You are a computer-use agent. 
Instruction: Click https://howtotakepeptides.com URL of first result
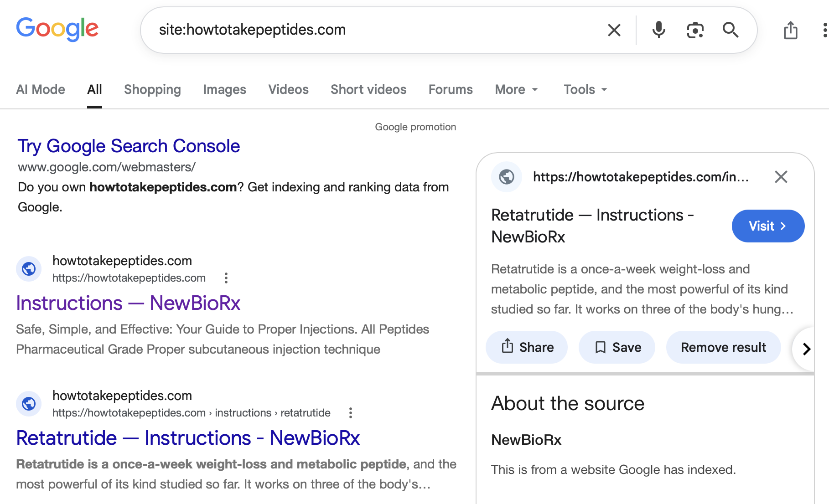point(129,278)
